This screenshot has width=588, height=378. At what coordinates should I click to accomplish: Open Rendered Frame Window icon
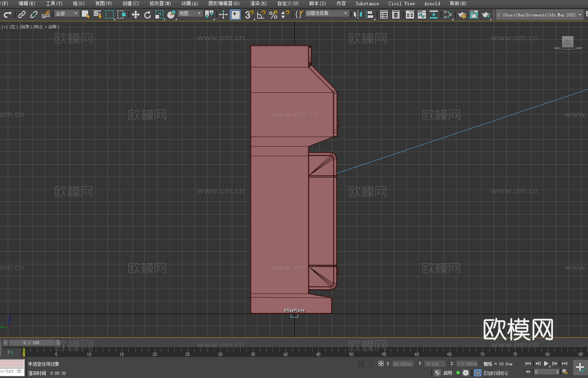click(x=474, y=14)
